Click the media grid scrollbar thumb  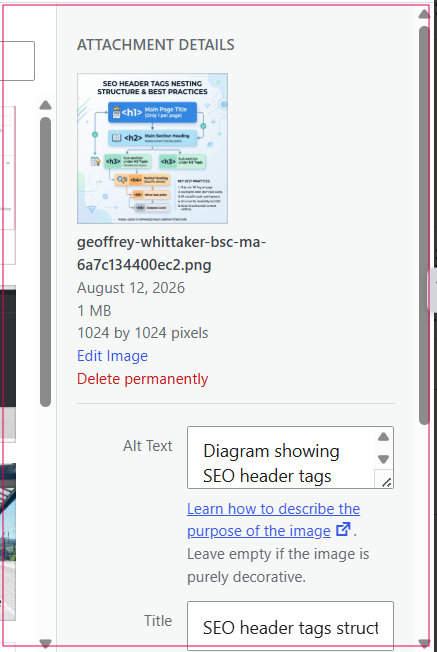point(45,262)
